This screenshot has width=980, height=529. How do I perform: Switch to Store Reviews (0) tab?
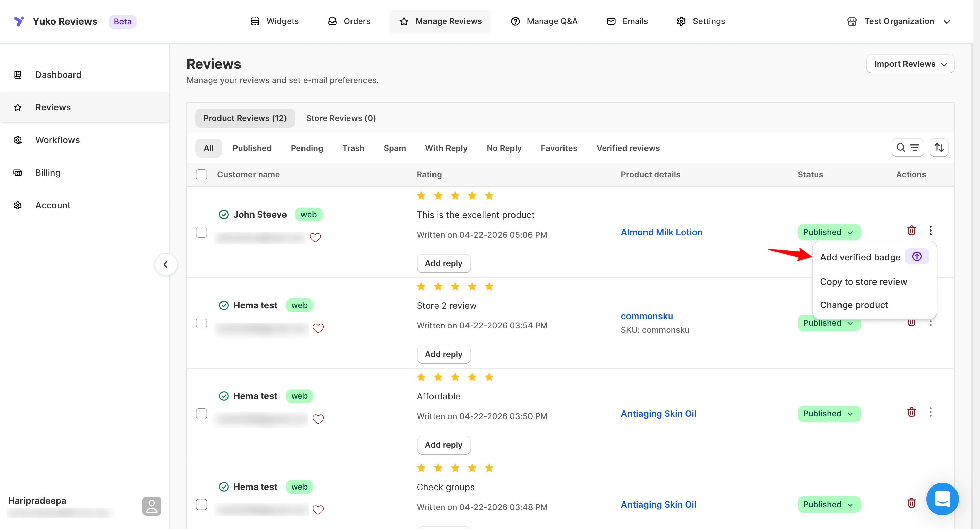(x=341, y=118)
